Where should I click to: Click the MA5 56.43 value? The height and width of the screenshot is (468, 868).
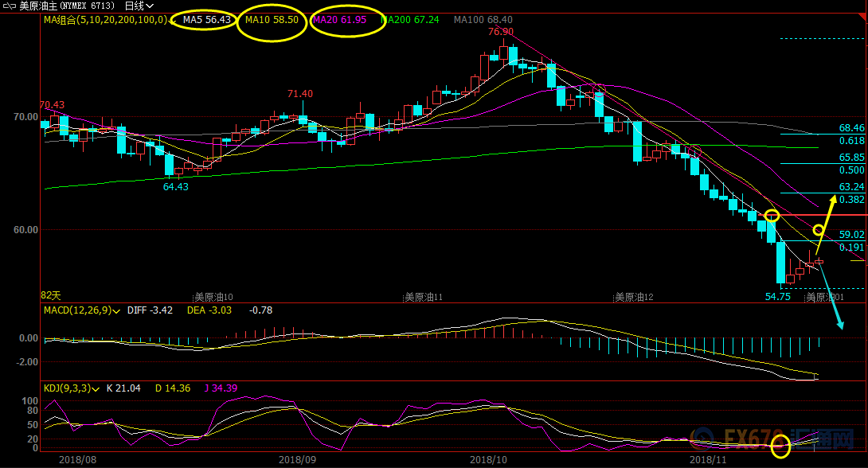206,20
